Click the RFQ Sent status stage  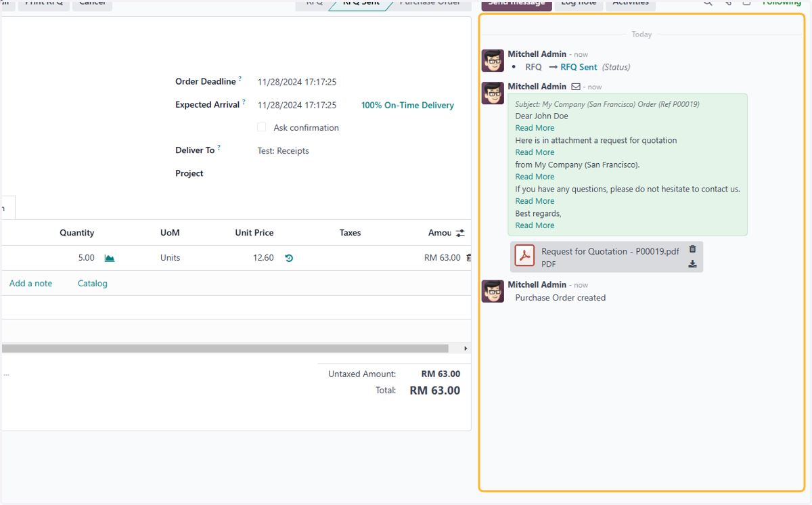361,3
